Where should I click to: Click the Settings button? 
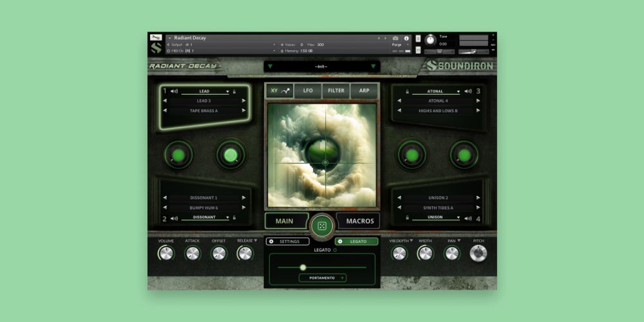pos(287,241)
